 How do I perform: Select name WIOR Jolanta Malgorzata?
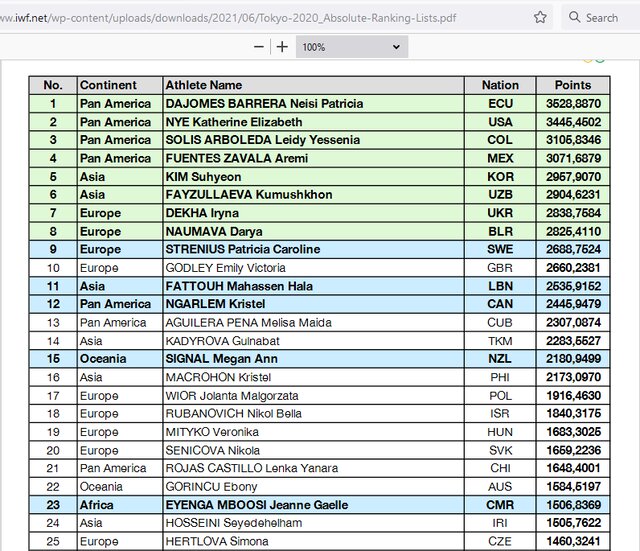pyautogui.click(x=232, y=396)
